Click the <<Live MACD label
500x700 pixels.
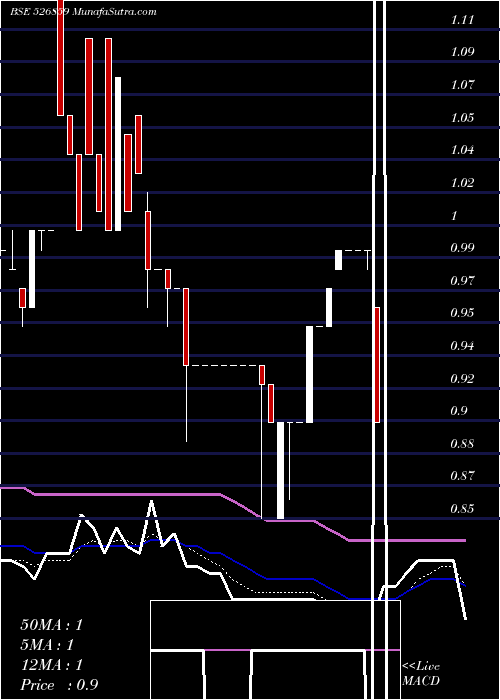[421, 674]
